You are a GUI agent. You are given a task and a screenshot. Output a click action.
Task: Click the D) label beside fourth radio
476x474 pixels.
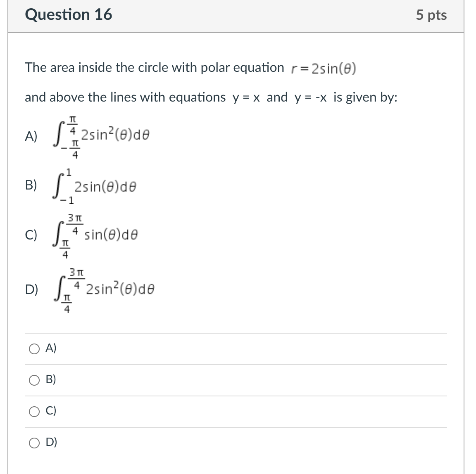pos(51,442)
